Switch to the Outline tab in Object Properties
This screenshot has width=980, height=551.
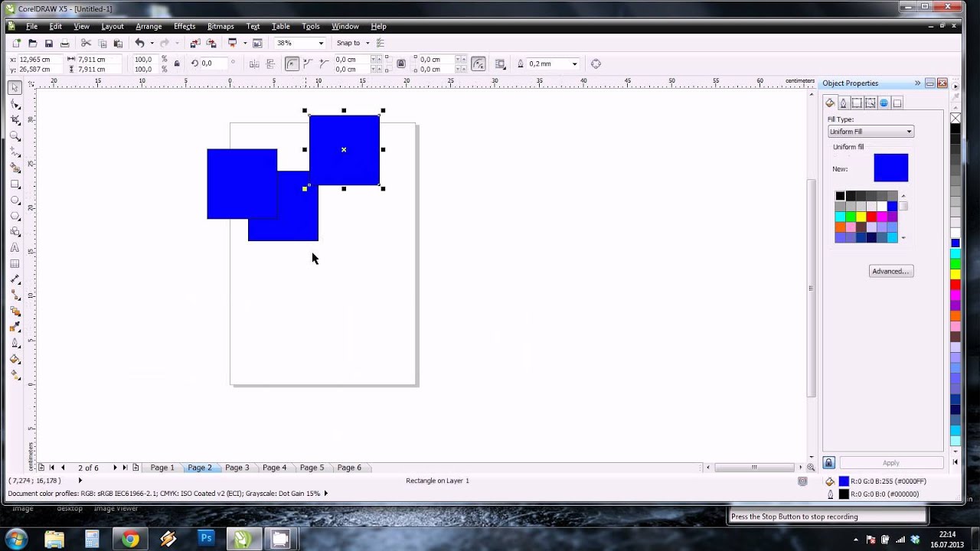point(844,103)
